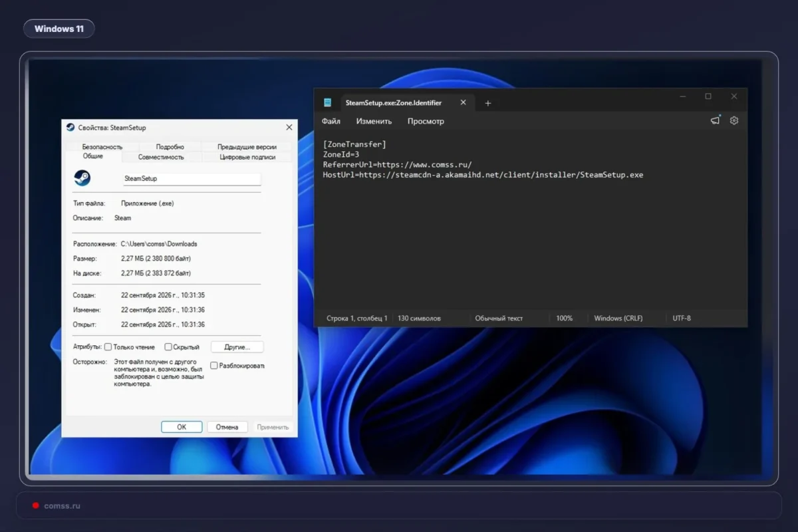Minimize the Notepad window

click(683, 96)
